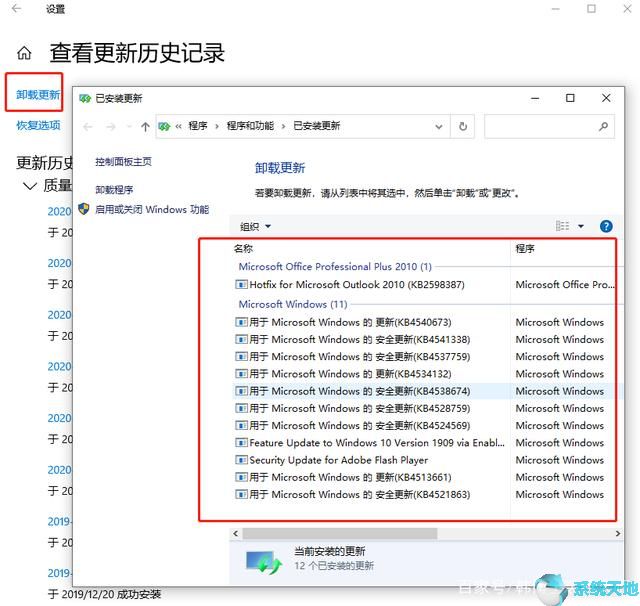Click the icon of the Feature Update row
This screenshot has height=606, width=640.
[241, 443]
